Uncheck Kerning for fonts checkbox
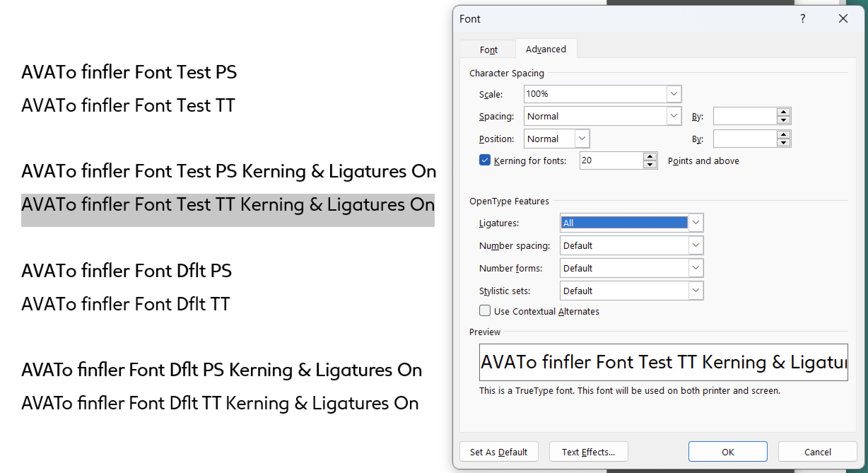Viewport: 868px width, 473px height. pyautogui.click(x=485, y=160)
